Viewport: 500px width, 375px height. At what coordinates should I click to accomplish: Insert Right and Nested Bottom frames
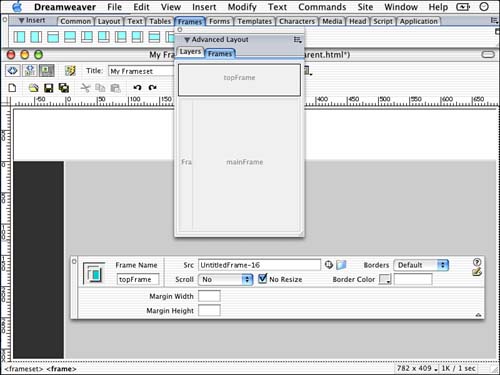tap(137, 37)
